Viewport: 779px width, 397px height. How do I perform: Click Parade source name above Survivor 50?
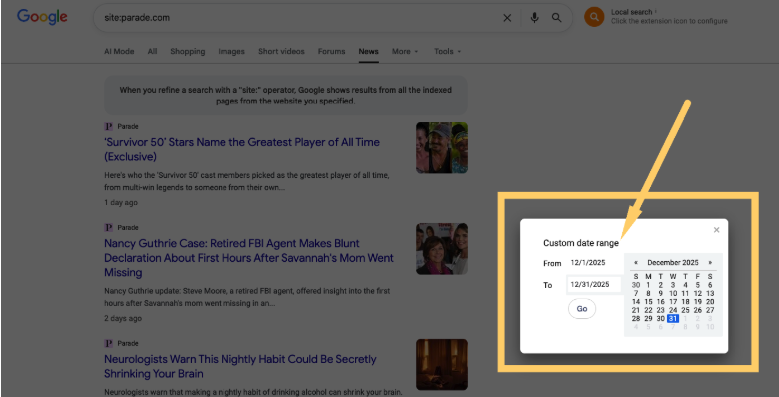(128, 126)
